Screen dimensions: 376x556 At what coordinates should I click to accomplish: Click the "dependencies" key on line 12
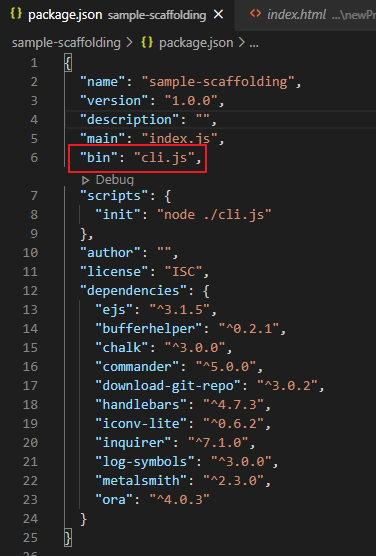coord(133,291)
